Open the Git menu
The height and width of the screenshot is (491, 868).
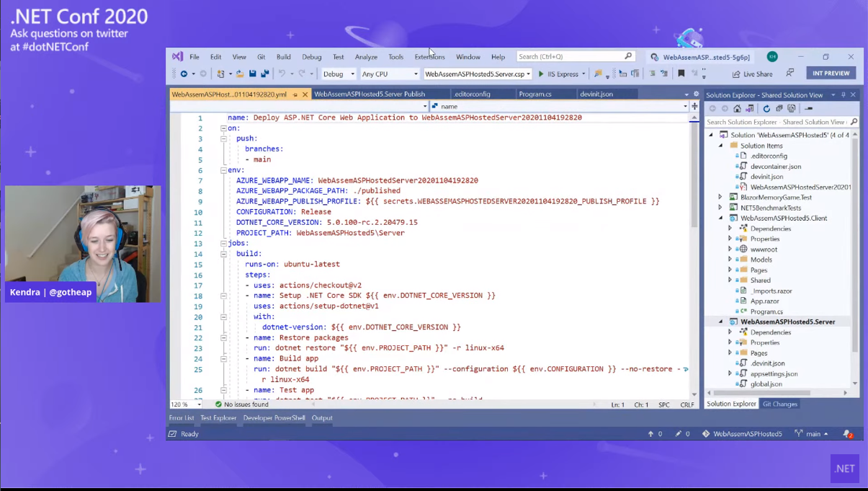point(261,57)
